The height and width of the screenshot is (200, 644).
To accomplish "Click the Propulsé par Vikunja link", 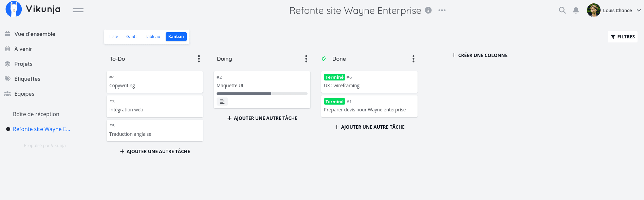I will 45,145.
